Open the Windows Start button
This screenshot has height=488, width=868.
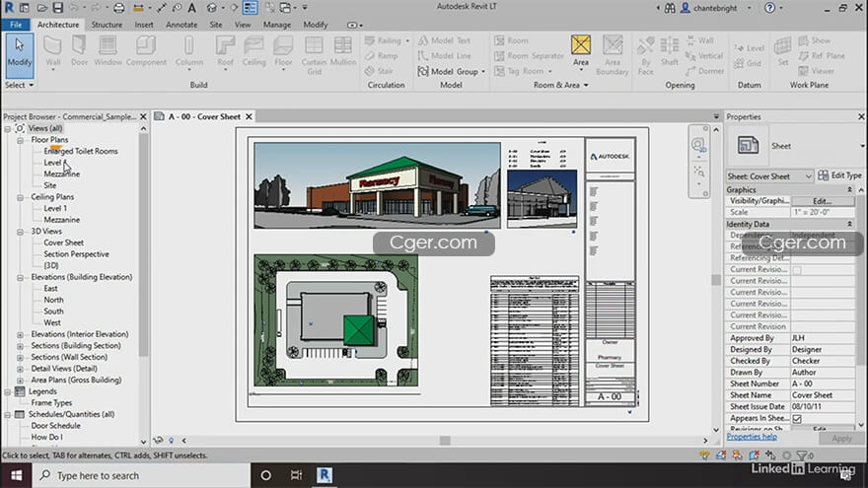click(16, 475)
